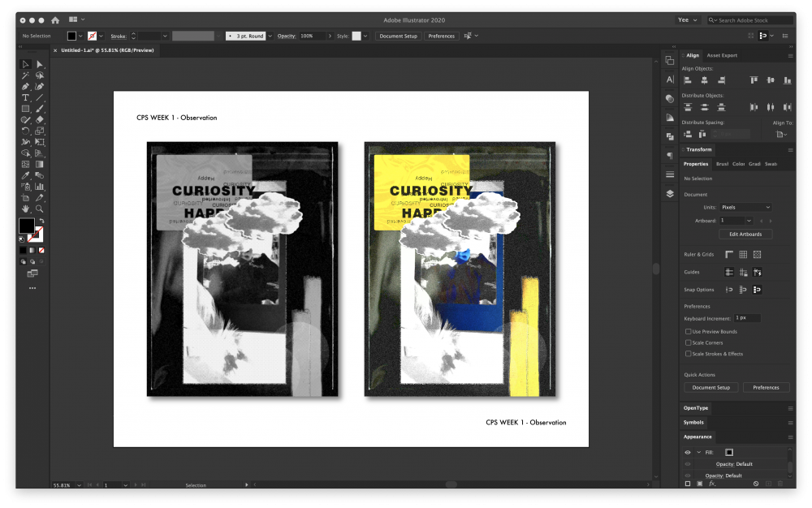812x508 pixels.
Task: Open the Units Pixels dropdown
Action: [745, 207]
